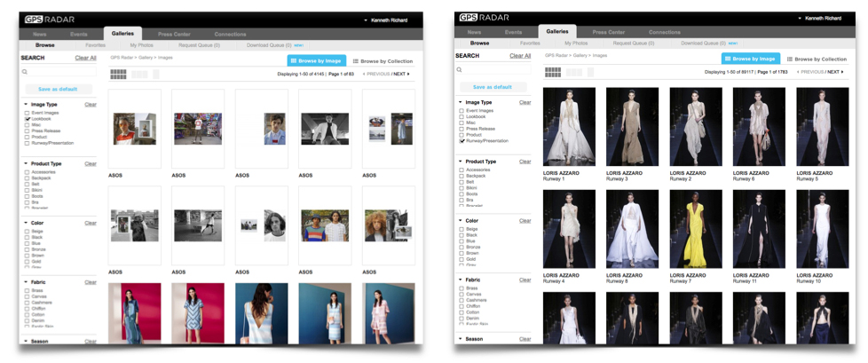Image resolution: width=868 pixels, height=363 pixels.
Task: Click search magnifier icon in ASOS lookbook window
Action: 25,72
